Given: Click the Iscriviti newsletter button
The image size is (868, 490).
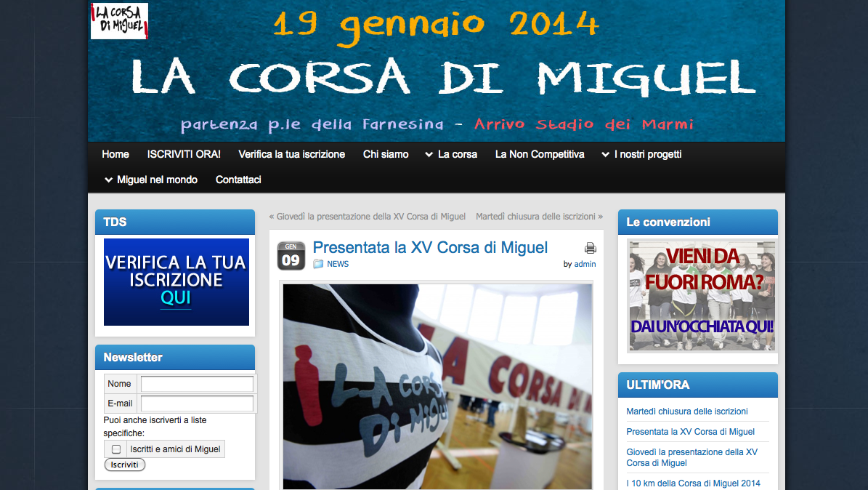Looking at the screenshot, I should (124, 465).
